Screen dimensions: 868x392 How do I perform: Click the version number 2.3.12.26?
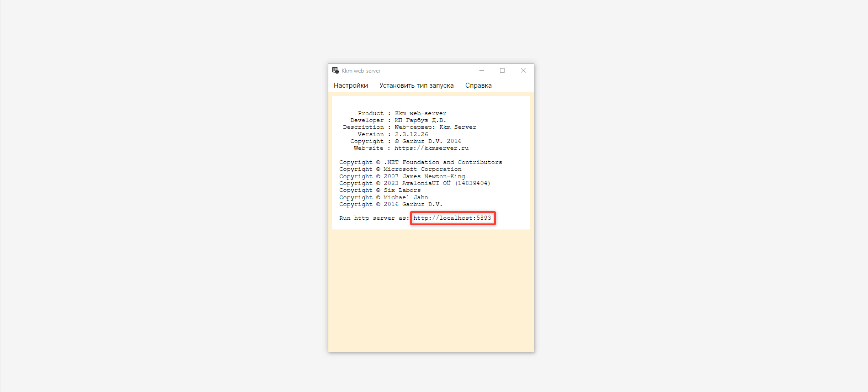coord(411,134)
